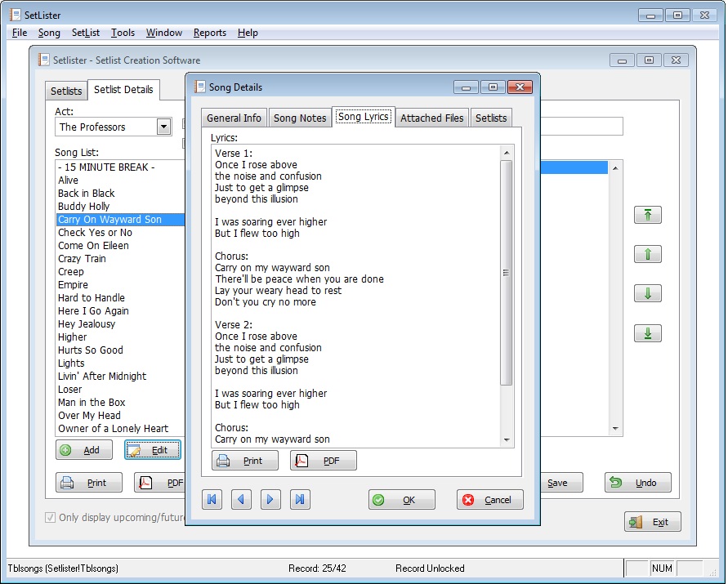
Task: Cancel the Song Details dialog
Action: tap(489, 500)
